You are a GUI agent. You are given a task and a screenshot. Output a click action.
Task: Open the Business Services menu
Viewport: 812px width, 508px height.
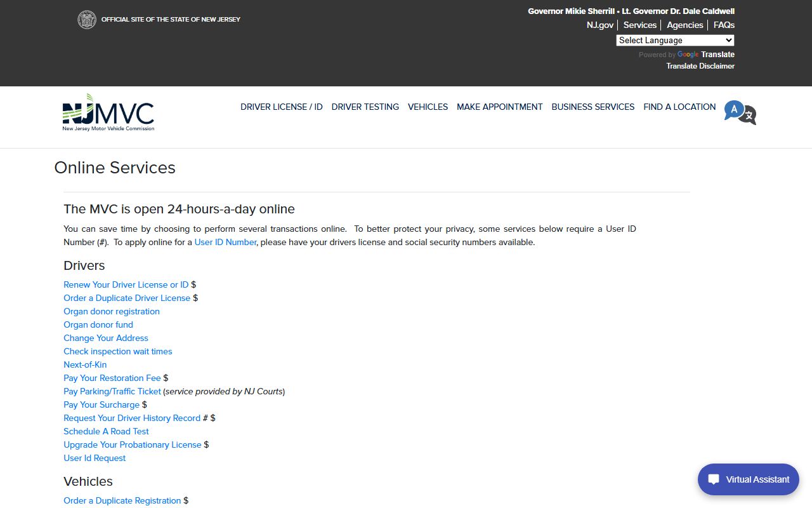593,107
